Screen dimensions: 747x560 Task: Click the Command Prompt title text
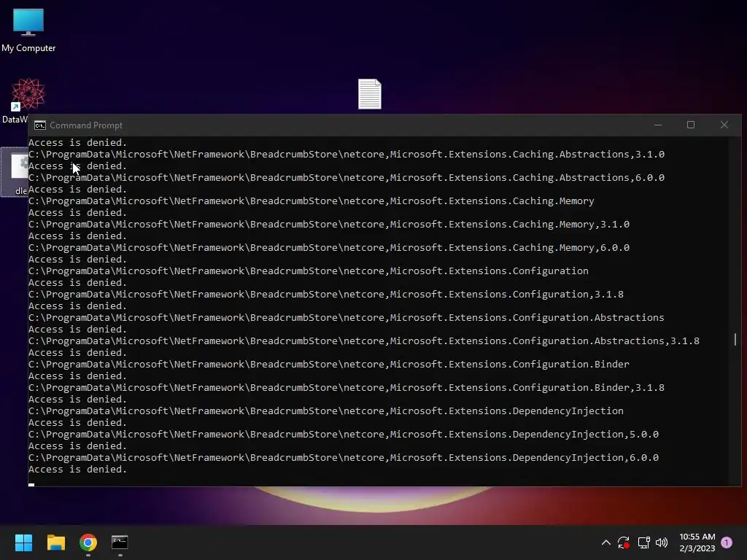[86, 125]
